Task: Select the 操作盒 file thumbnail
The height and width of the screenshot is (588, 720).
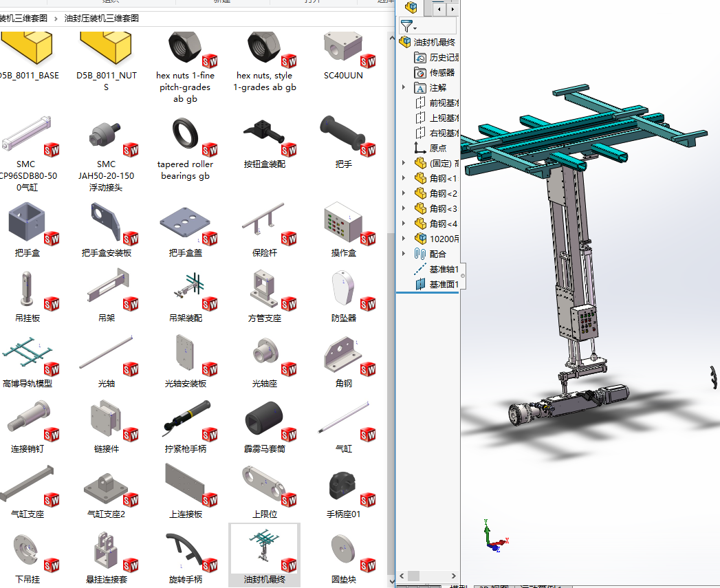Action: [x=344, y=228]
